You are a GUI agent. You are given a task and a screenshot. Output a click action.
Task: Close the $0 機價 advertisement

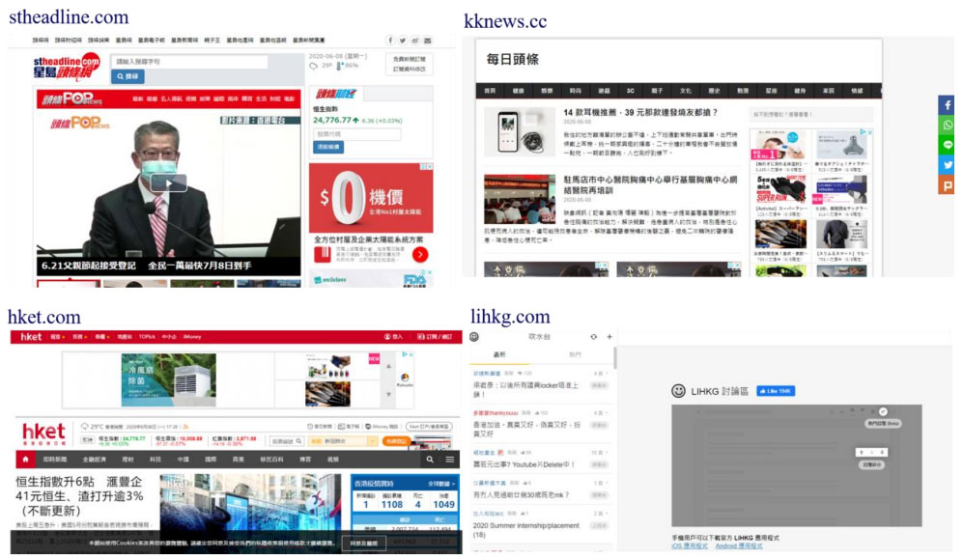[429, 167]
